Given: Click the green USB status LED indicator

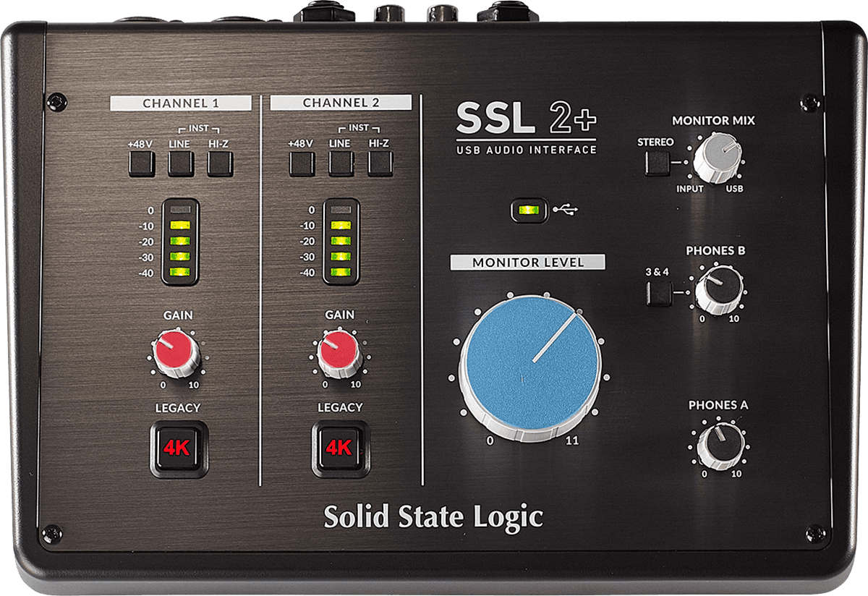Looking at the screenshot, I should coord(530,211).
